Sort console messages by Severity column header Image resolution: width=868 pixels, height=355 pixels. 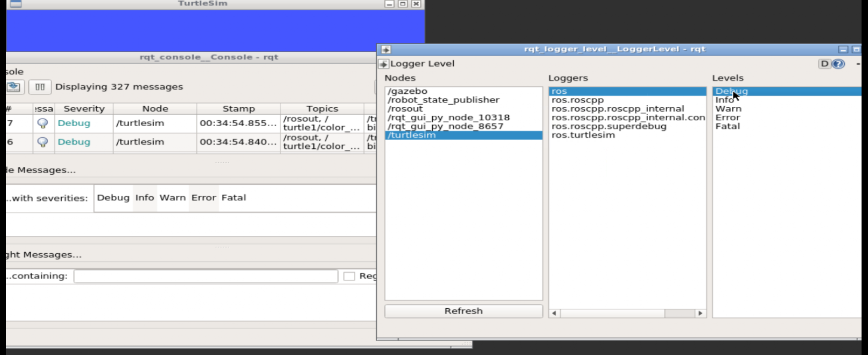pyautogui.click(x=84, y=109)
